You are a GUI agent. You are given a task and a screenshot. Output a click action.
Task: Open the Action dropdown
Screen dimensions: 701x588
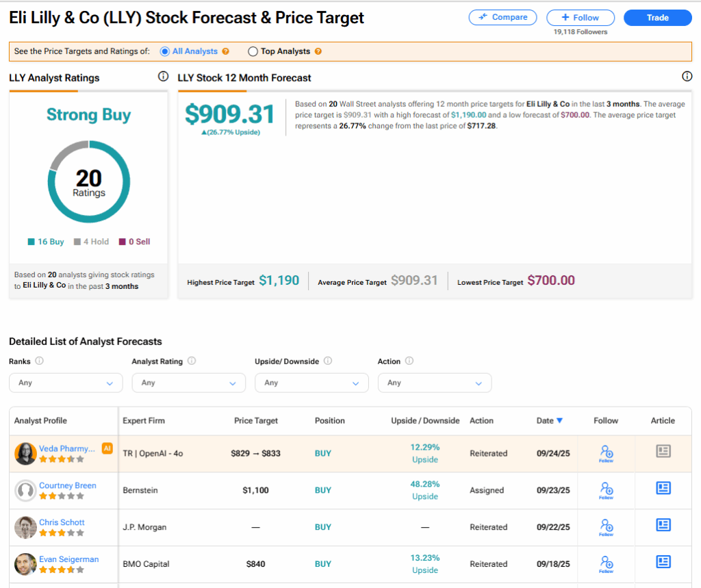click(x=435, y=383)
